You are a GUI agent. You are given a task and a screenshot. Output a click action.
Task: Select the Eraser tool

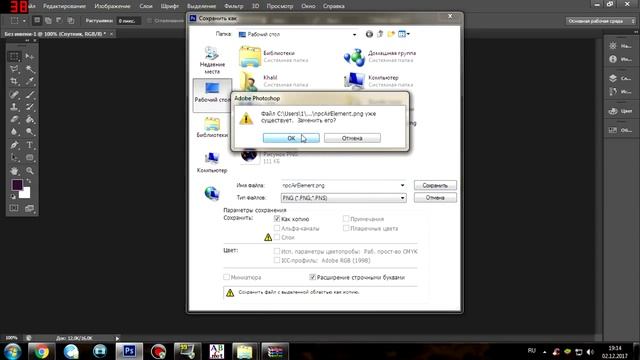coord(14,120)
